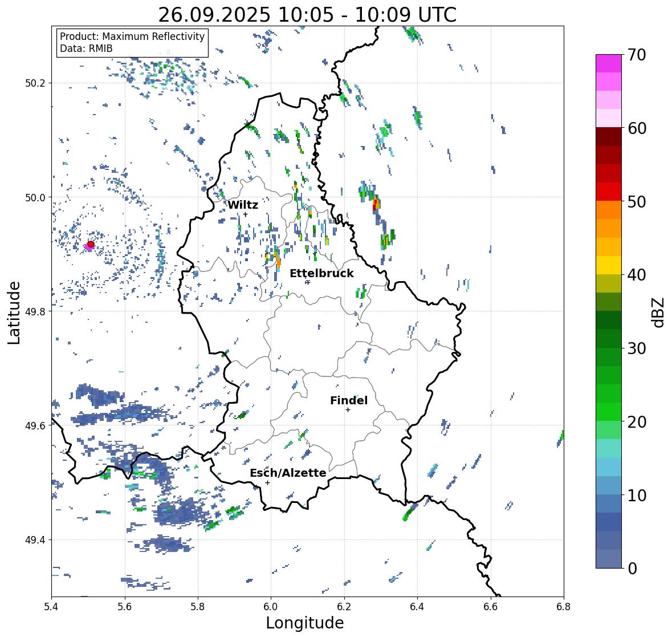Click the 0 tick on the colorbar
The width and height of the screenshot is (672, 637).
(x=632, y=569)
